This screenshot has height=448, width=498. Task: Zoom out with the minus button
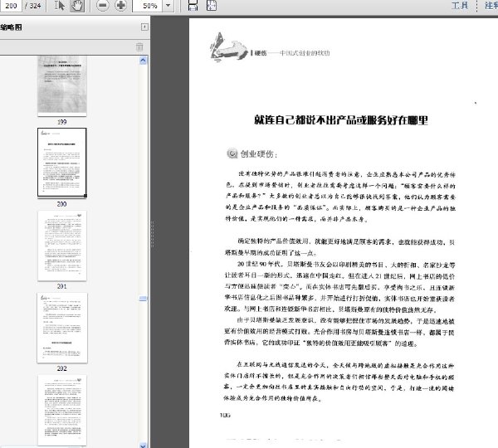[102, 6]
